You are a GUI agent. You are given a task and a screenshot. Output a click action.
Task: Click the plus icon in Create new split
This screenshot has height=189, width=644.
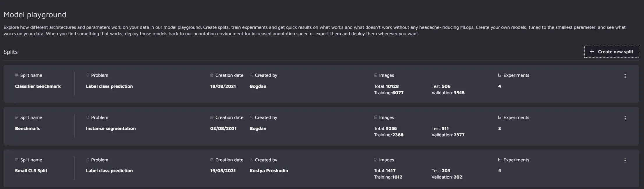tap(592, 52)
